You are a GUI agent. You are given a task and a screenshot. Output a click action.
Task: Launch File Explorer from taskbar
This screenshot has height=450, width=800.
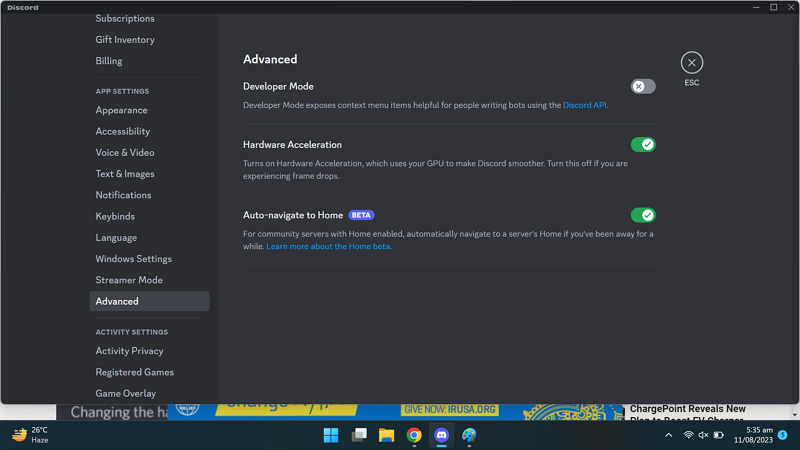[386, 435]
